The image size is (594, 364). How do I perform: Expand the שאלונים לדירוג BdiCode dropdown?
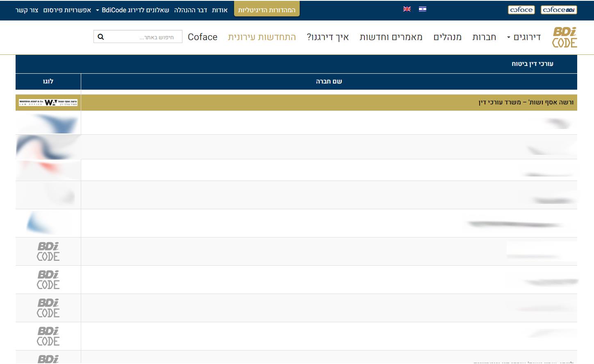tap(132, 10)
